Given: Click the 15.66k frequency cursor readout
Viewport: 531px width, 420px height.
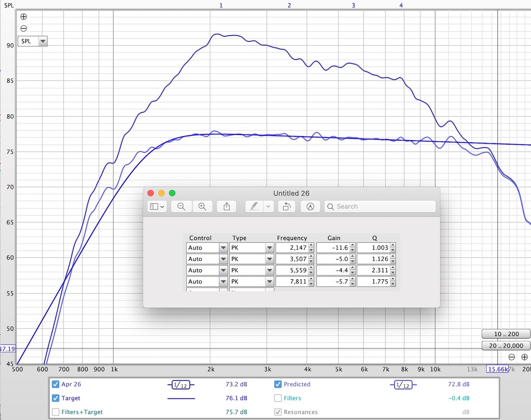Looking at the screenshot, I should (496, 369).
